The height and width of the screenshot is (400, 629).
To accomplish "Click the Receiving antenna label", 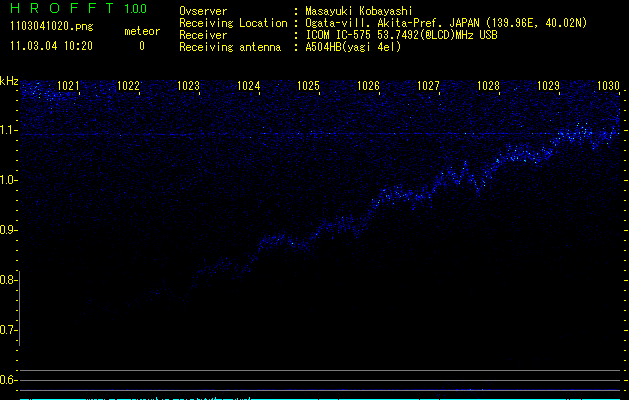I will click(x=230, y=47).
